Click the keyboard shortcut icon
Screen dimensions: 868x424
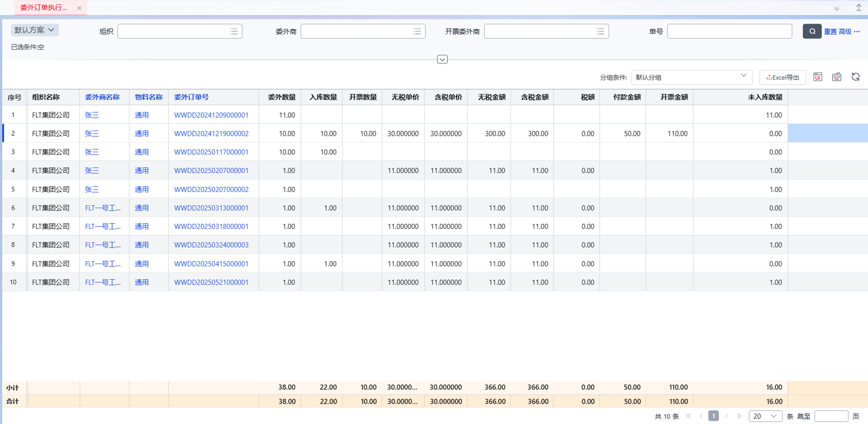(x=837, y=77)
